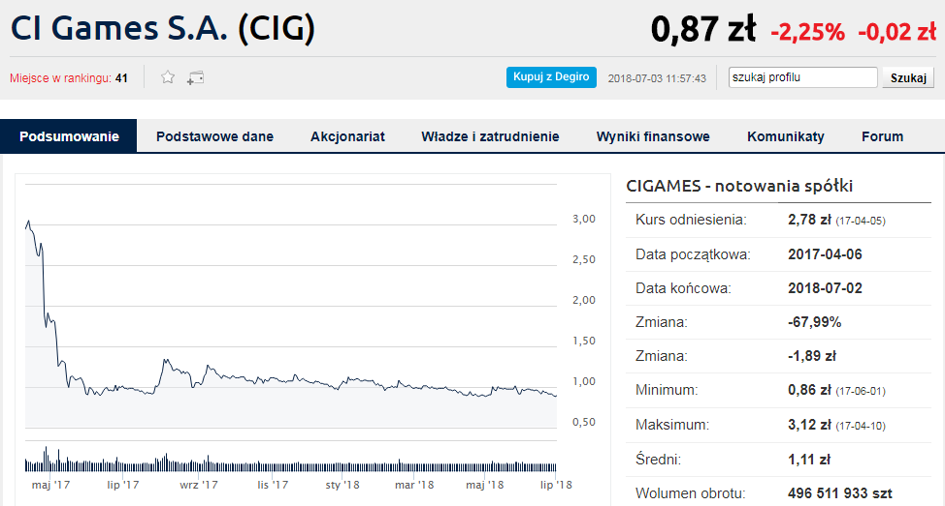Click Maksimum value 3,12 zł
This screenshot has height=506, width=945.
point(809,425)
